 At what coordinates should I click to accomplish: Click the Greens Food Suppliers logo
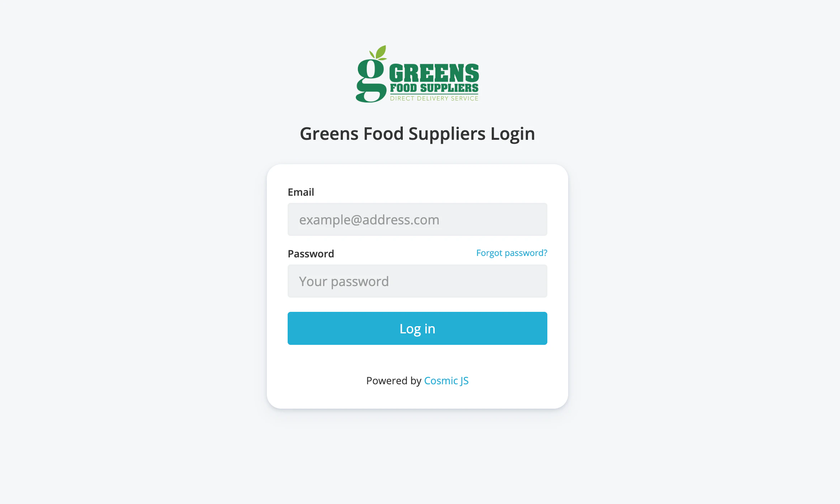point(417,74)
